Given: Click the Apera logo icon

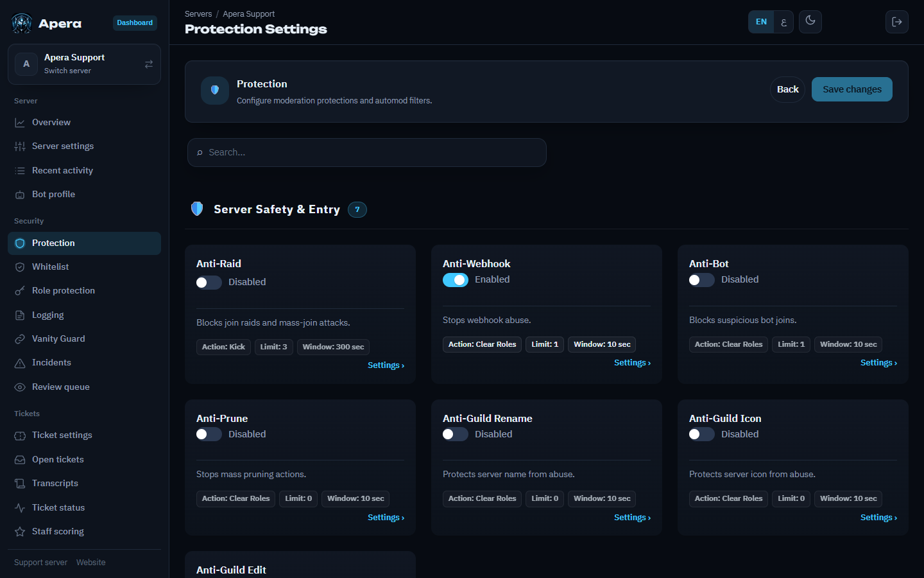Looking at the screenshot, I should tap(22, 23).
